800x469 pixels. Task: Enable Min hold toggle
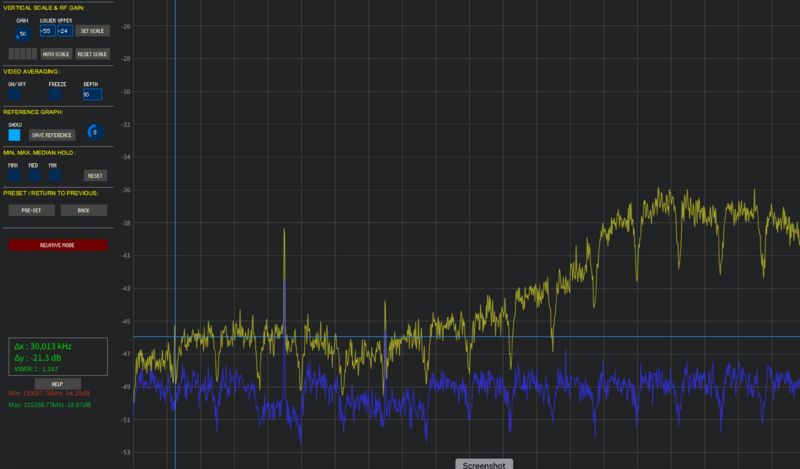(x=53, y=175)
